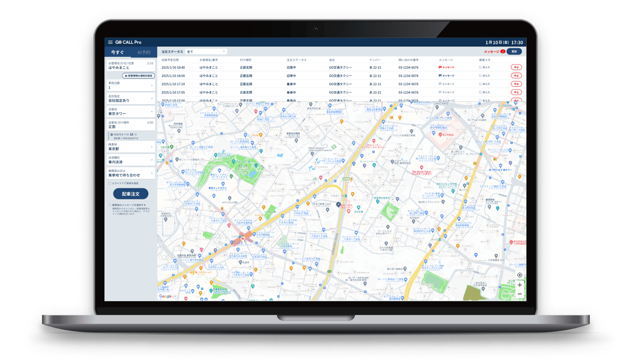Click the 更新 refresh button
Viewport: 641px width, 364px height.
(x=514, y=51)
